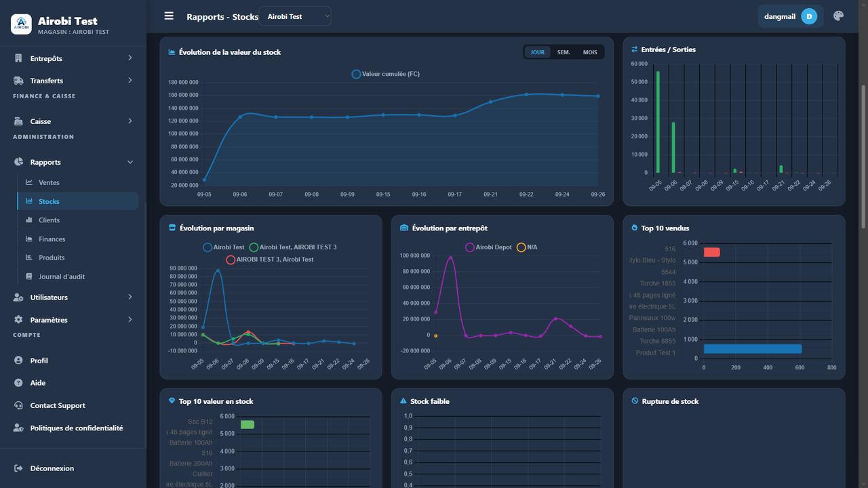Click the Utilisateurs people icon
This screenshot has width=868, height=488.
click(18, 298)
